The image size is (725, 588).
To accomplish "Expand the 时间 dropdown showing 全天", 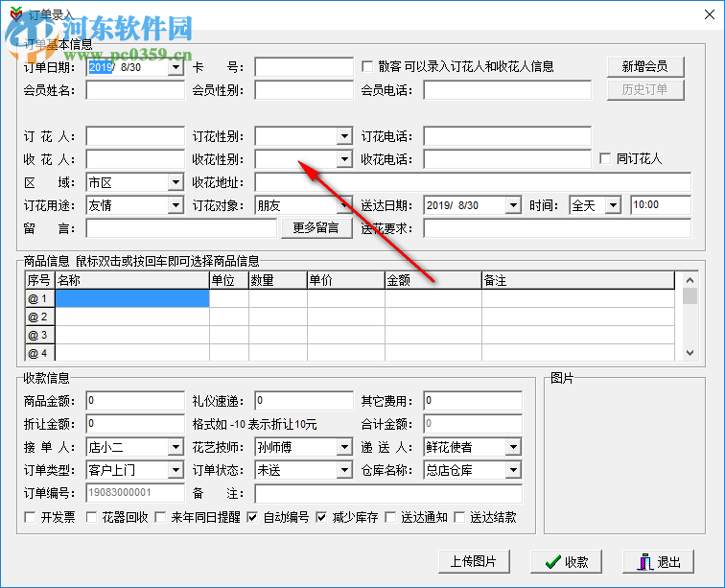I will tap(613, 205).
